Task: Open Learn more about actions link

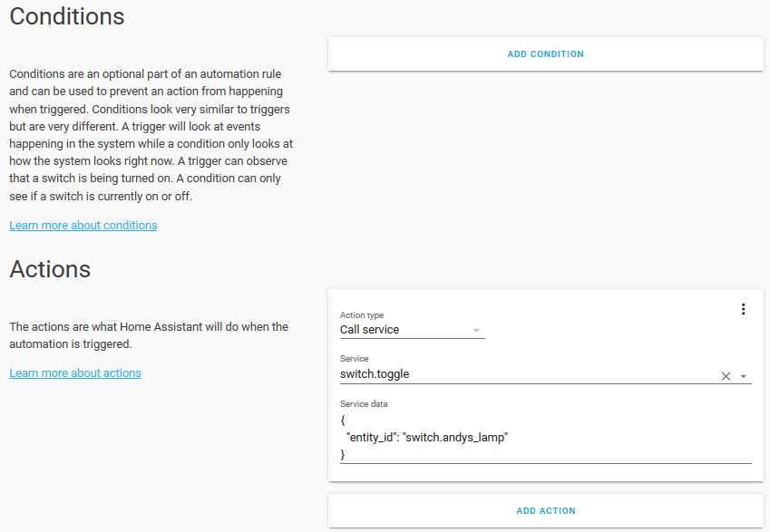Action: click(x=75, y=372)
